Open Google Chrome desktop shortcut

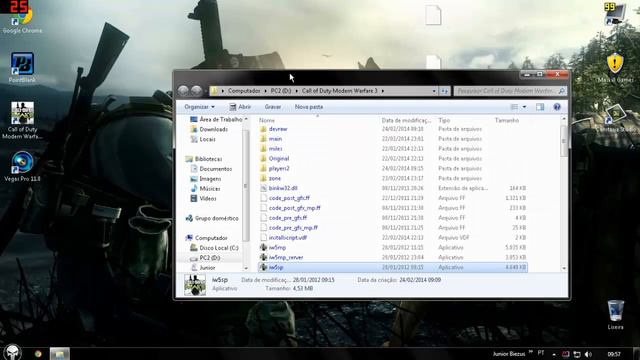(22, 18)
